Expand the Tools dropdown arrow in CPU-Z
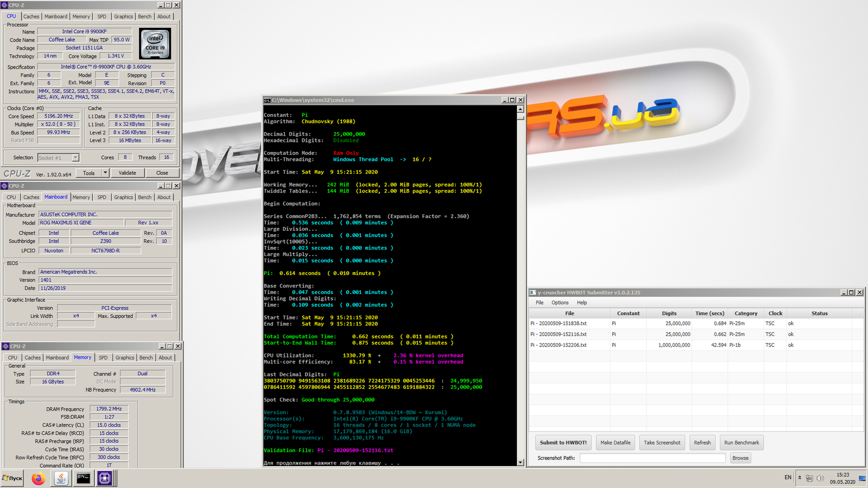Image resolution: width=868 pixels, height=488 pixels. pyautogui.click(x=105, y=173)
